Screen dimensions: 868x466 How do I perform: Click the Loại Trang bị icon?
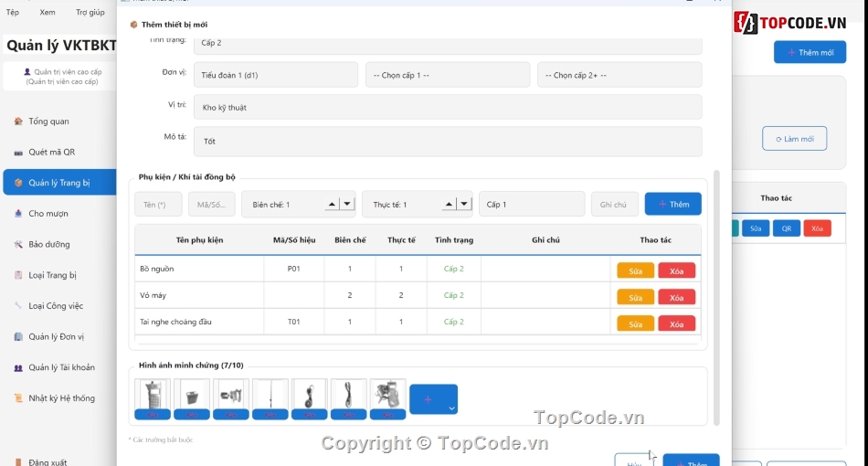click(x=18, y=275)
